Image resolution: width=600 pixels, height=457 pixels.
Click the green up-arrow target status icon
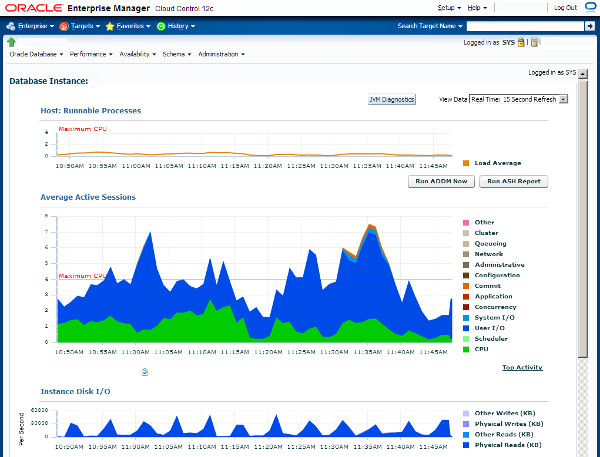(12, 42)
